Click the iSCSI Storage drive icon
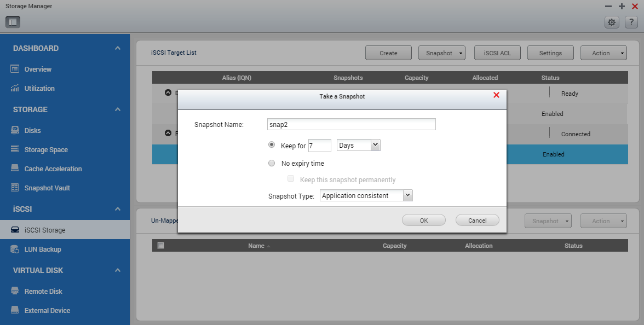 point(15,230)
